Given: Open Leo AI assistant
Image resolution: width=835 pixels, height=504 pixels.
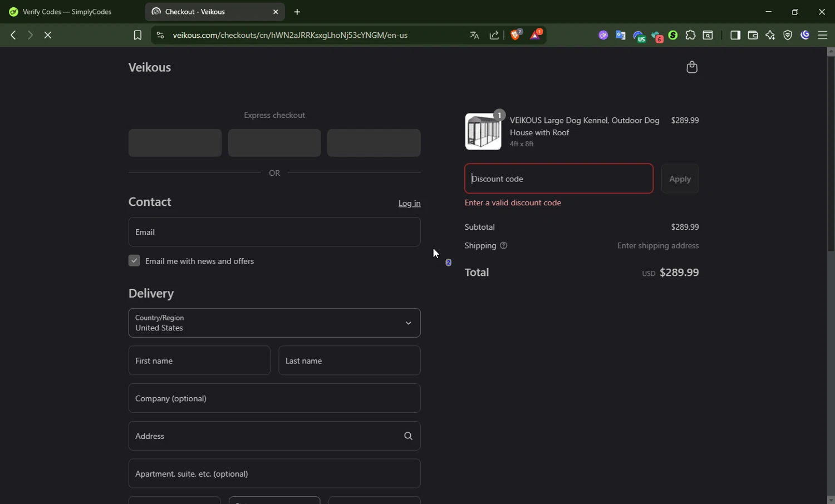Looking at the screenshot, I should point(770,35).
